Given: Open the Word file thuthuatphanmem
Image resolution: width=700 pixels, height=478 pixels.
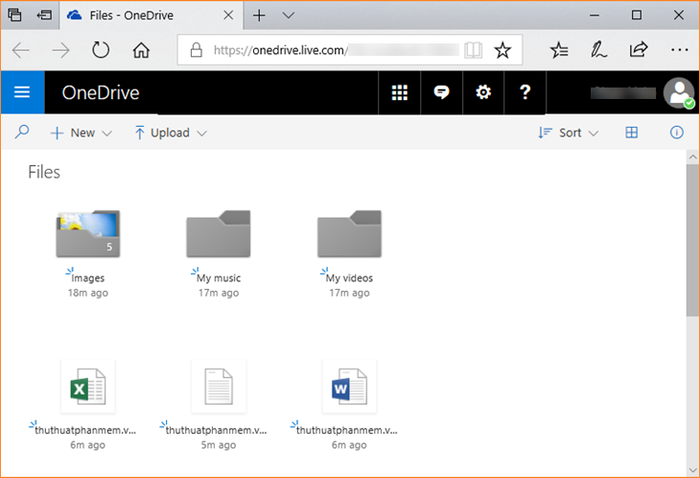Looking at the screenshot, I should coord(349,387).
